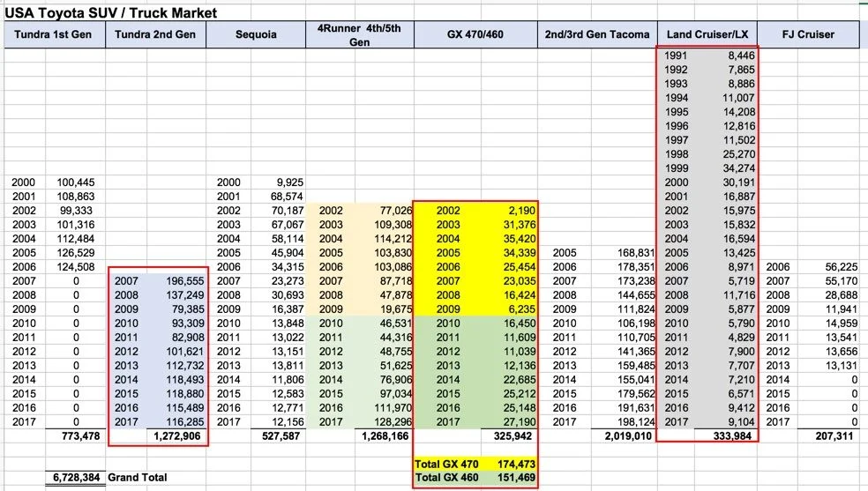
Task: Click Land Cruiser 1999 value 34,274
Action: tap(738, 168)
